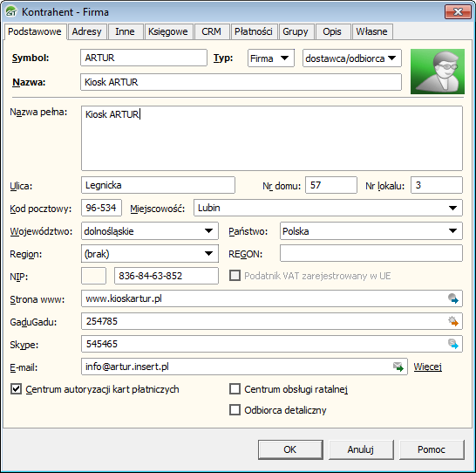The image size is (476, 473).
Task: Open the Państwo Polska dropdown
Action: [x=371, y=231]
